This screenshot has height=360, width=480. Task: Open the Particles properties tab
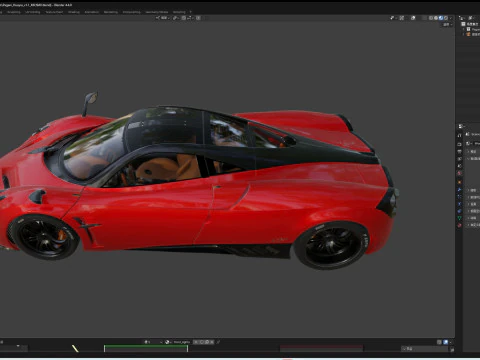[x=460, y=197]
